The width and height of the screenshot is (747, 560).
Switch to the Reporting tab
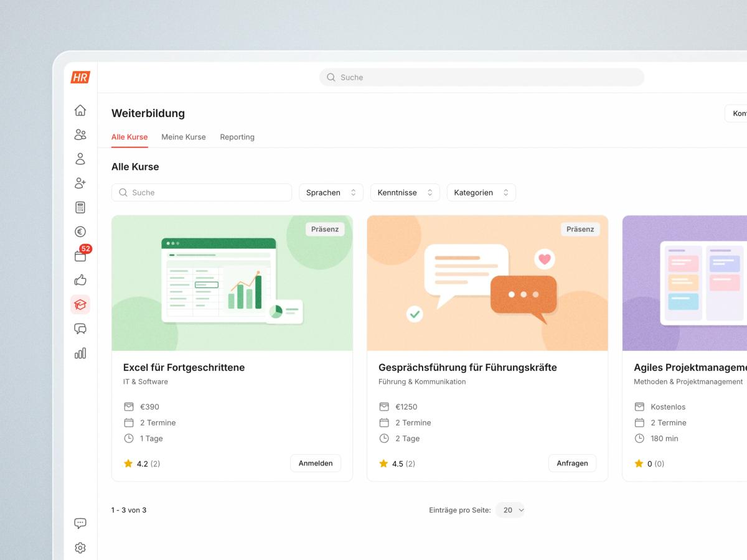pos(237,137)
